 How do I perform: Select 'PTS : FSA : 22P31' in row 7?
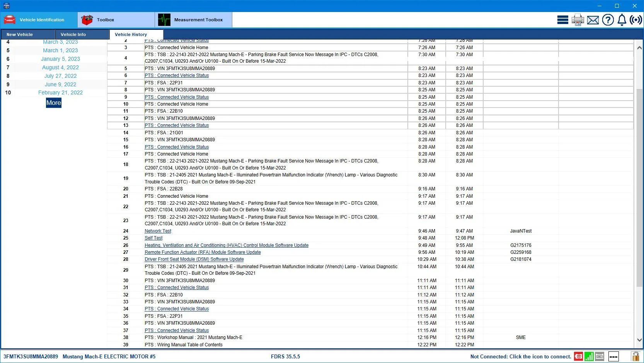tap(164, 83)
